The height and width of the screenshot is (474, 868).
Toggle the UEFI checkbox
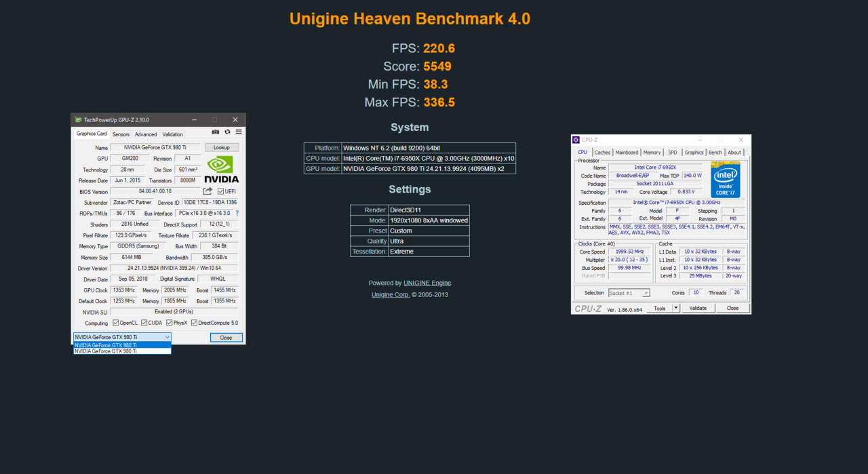click(x=221, y=191)
